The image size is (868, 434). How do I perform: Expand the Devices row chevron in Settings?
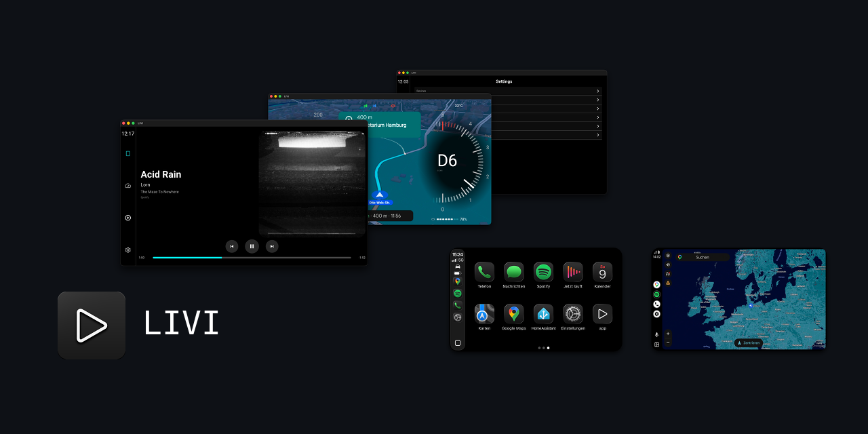pyautogui.click(x=597, y=91)
